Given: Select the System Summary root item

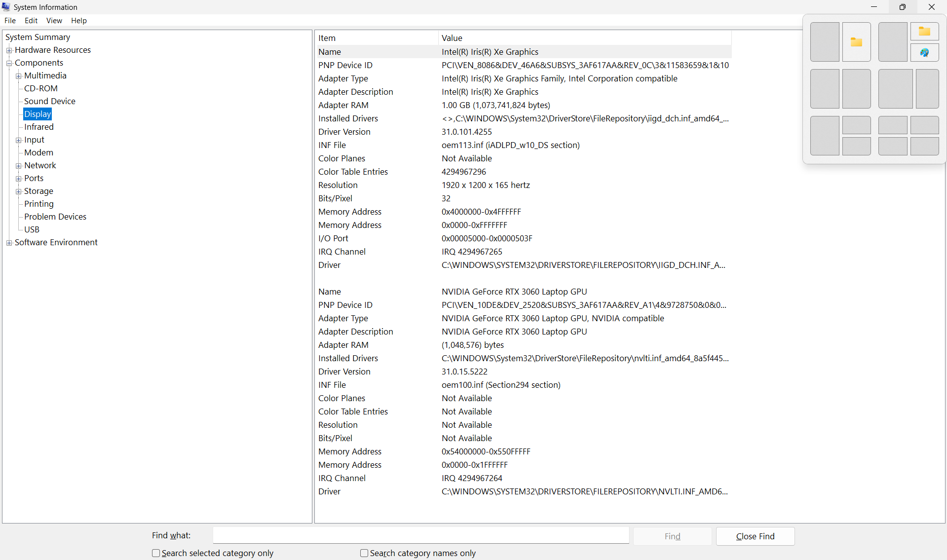Looking at the screenshot, I should pyautogui.click(x=38, y=37).
